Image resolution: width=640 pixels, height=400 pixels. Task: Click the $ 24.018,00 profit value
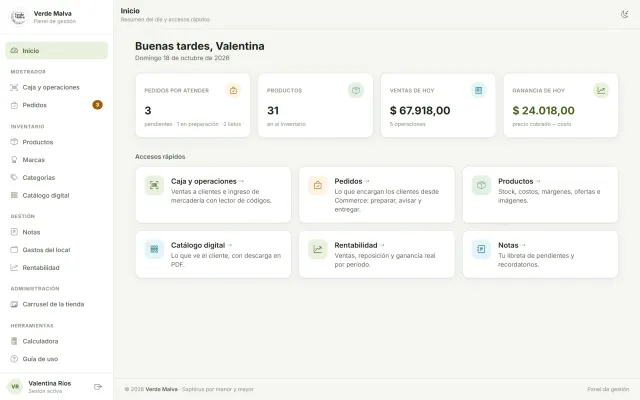[x=543, y=111]
